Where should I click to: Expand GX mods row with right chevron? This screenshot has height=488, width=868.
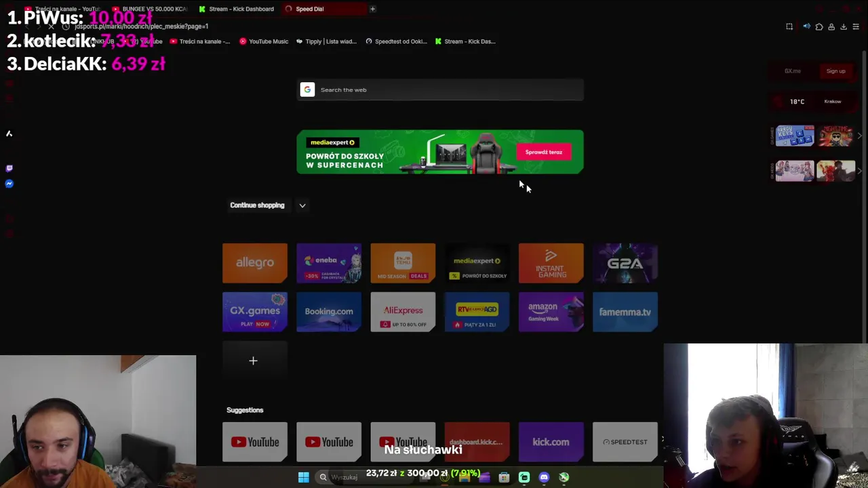click(x=860, y=171)
